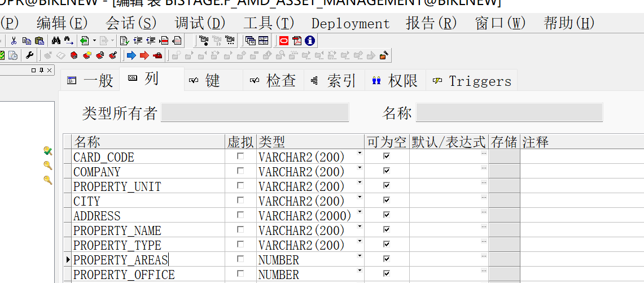Open type dropdown for PROPERTY_UNIT row
The image size is (644, 283).
[x=360, y=182]
